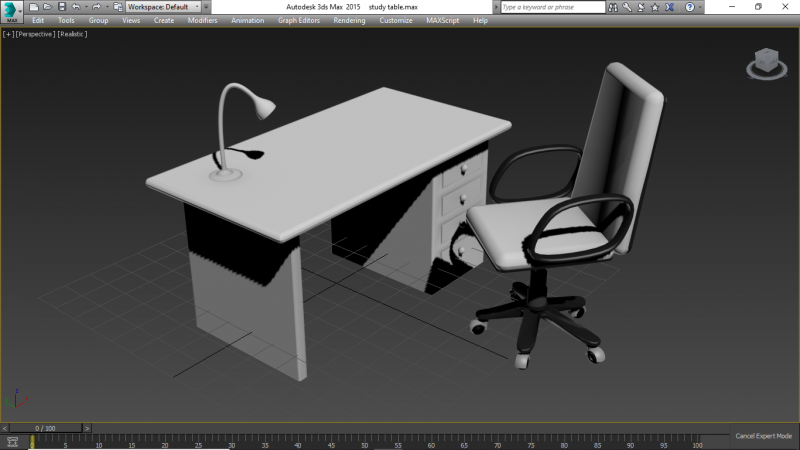800x450 pixels.
Task: Select the desk lamp object
Action: 240,130
